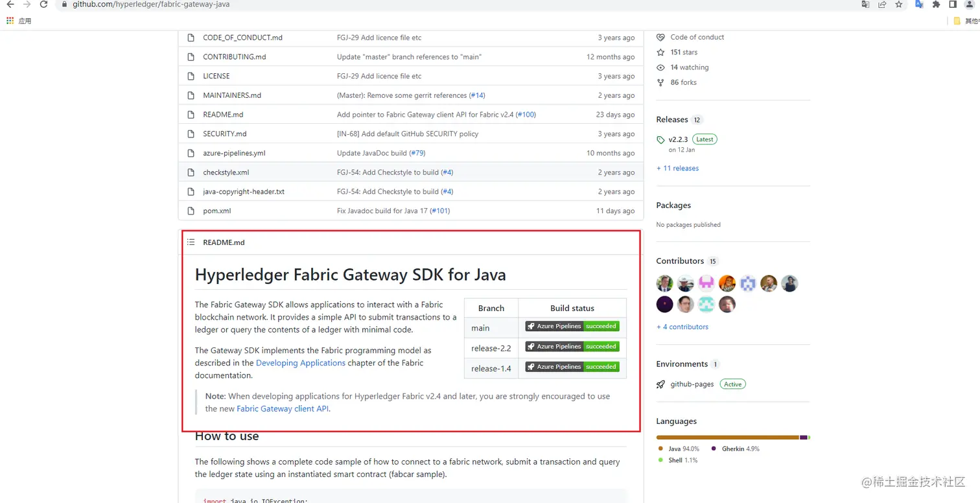Screen dimensions: 980x503
Task: Open MAINTAINERS.md file
Action: click(x=232, y=95)
